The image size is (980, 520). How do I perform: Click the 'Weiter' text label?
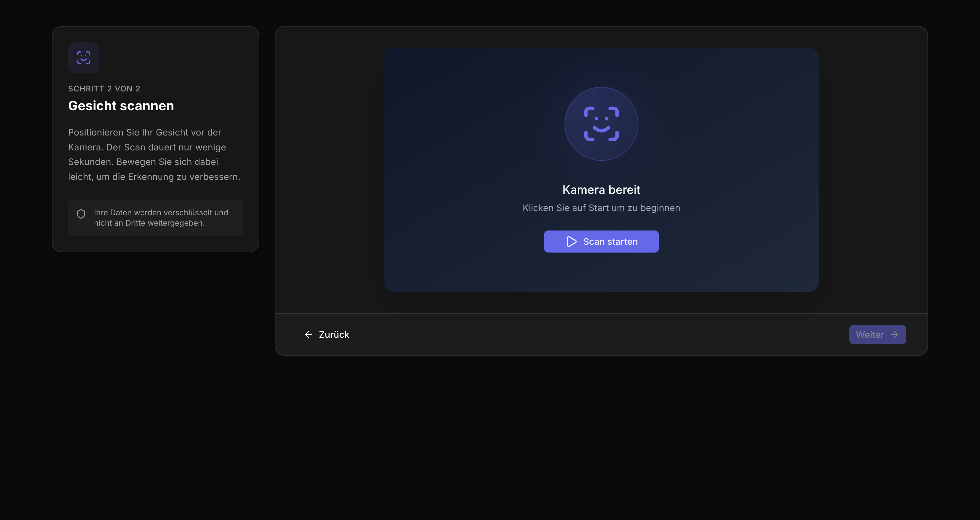(x=870, y=335)
